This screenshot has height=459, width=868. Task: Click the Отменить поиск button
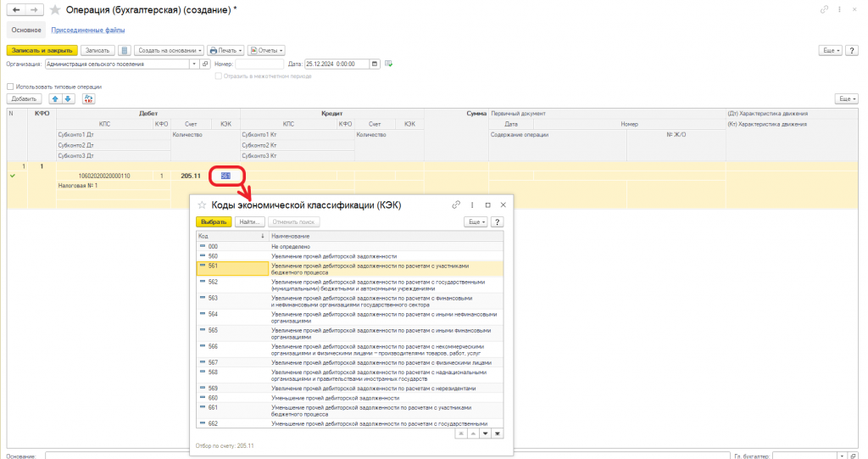coord(293,221)
